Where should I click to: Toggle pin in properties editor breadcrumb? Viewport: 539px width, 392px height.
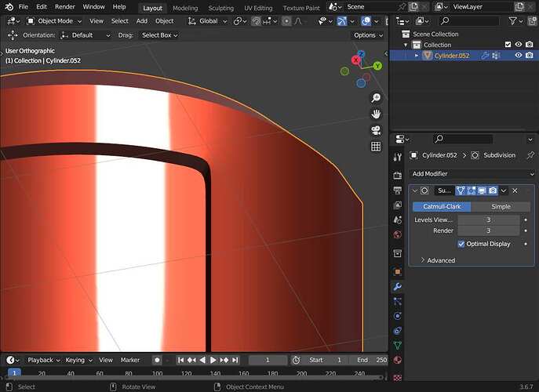point(530,155)
